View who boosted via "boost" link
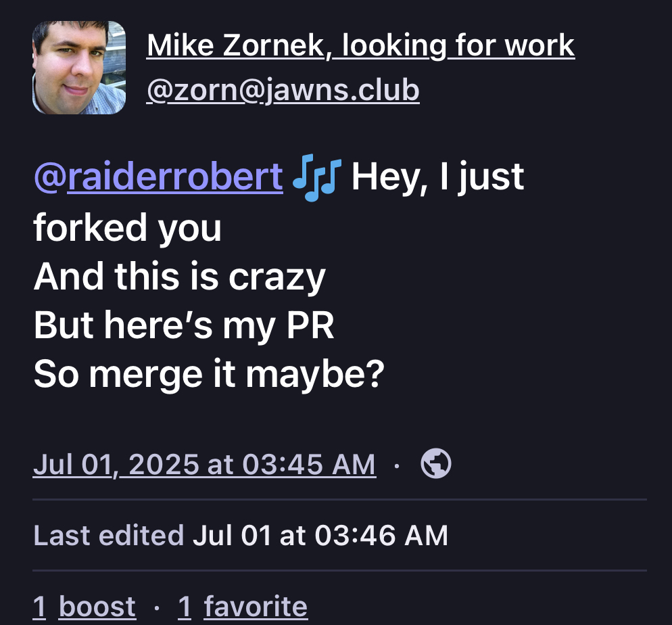 tap(97, 606)
